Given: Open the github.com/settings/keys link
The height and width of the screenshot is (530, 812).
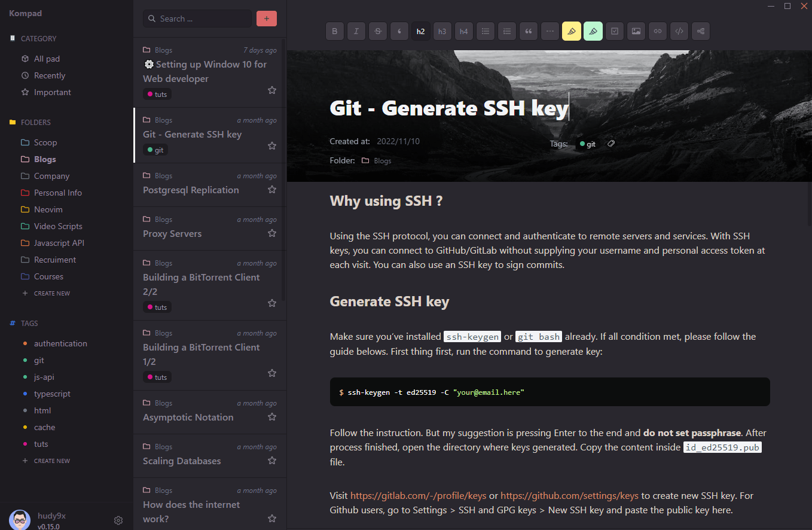Looking at the screenshot, I should [x=569, y=495].
